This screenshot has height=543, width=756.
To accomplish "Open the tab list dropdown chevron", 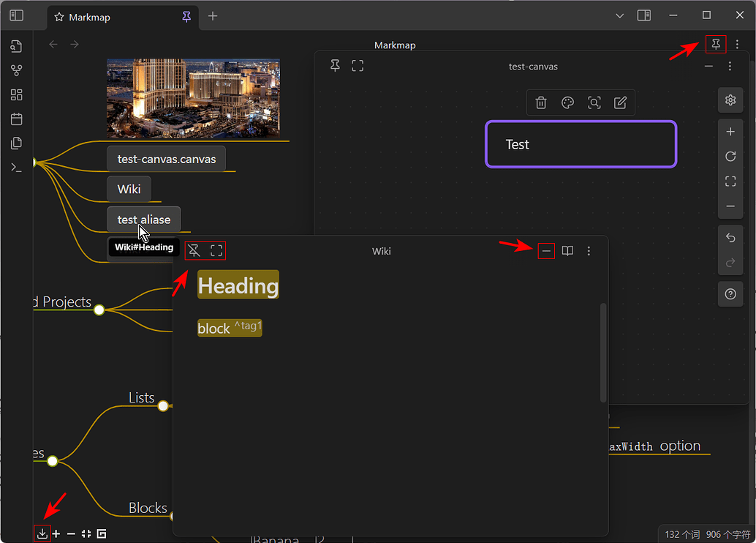I will click(x=619, y=15).
